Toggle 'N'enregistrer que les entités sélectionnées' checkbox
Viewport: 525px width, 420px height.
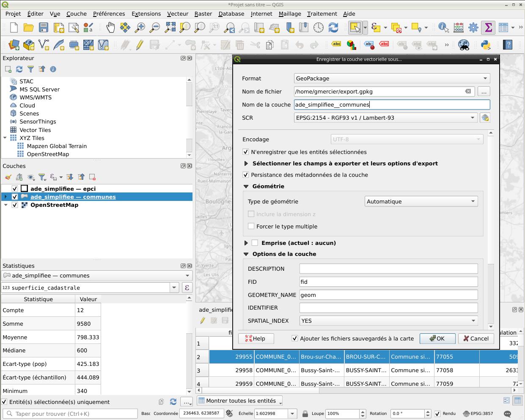point(246,152)
